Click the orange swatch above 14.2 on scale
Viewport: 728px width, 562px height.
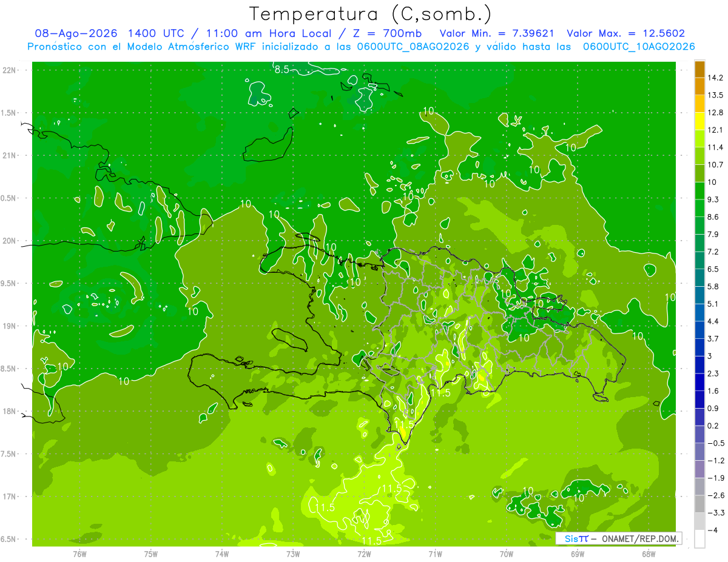(x=700, y=69)
